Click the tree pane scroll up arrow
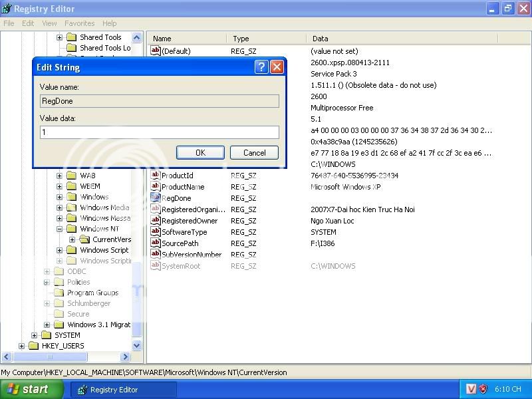 136,37
